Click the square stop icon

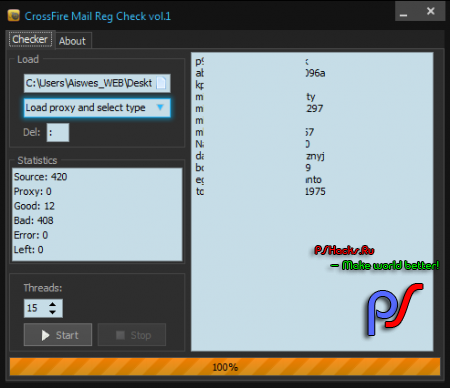pos(120,335)
